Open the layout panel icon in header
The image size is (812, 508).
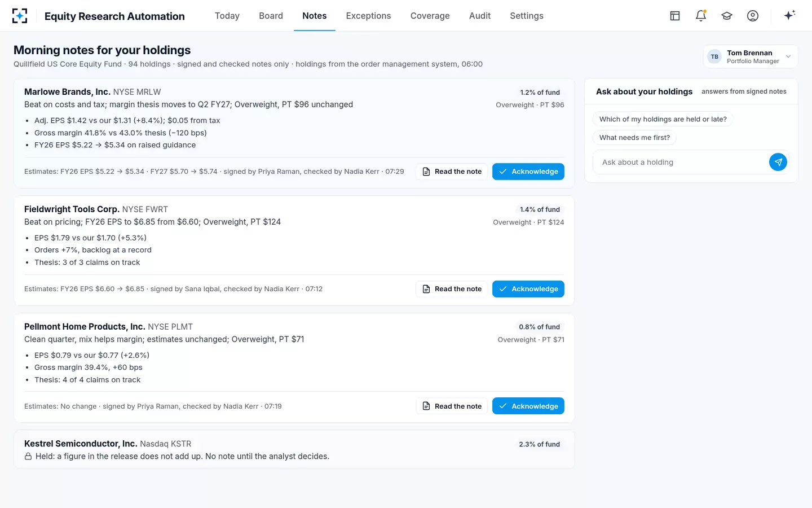[x=675, y=16]
